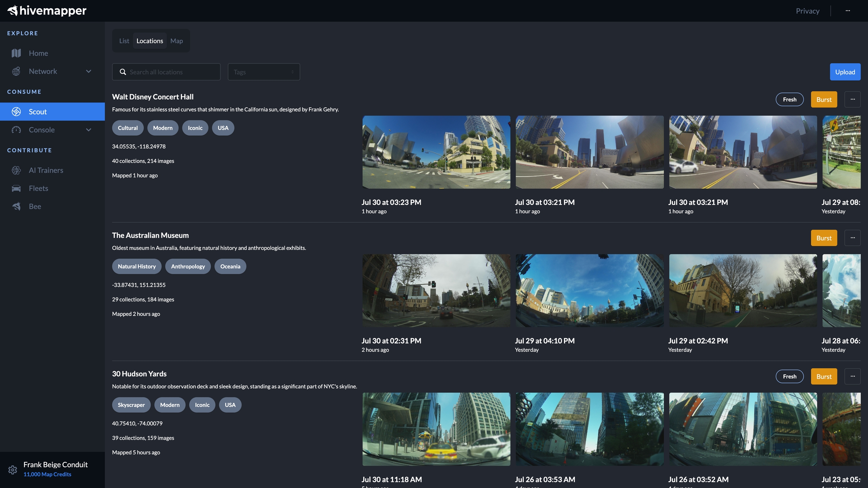The height and width of the screenshot is (488, 868).
Task: Click the Network globe icon
Action: coord(16,71)
